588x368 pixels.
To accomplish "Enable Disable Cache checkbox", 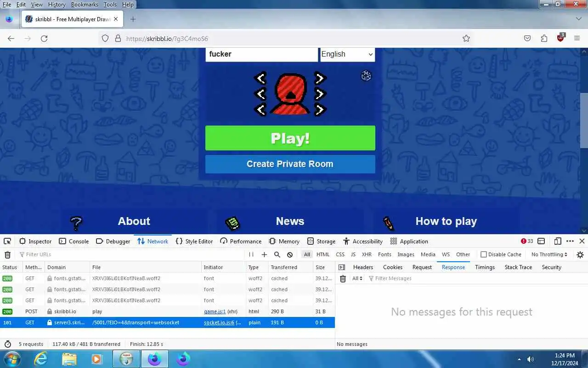I will [x=483, y=254].
